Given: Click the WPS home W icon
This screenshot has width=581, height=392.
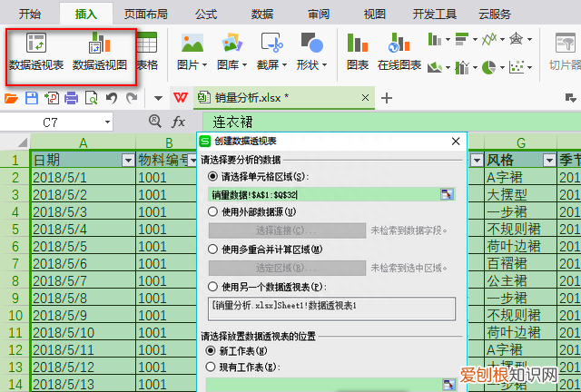Looking at the screenshot, I should coord(181,98).
